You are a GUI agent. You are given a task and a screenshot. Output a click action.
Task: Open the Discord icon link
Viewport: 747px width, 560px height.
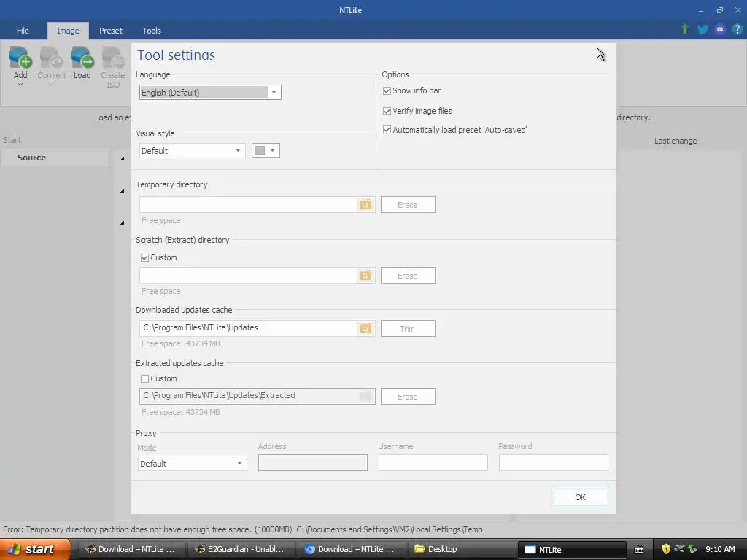720,29
